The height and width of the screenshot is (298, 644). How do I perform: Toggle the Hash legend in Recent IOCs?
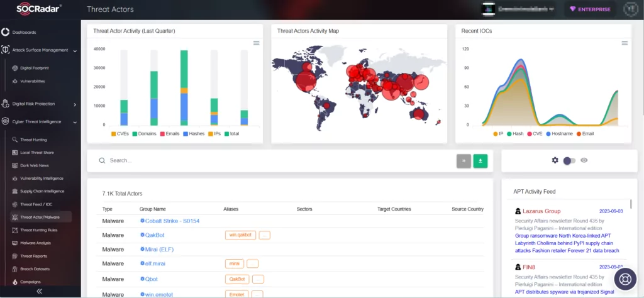pos(515,134)
